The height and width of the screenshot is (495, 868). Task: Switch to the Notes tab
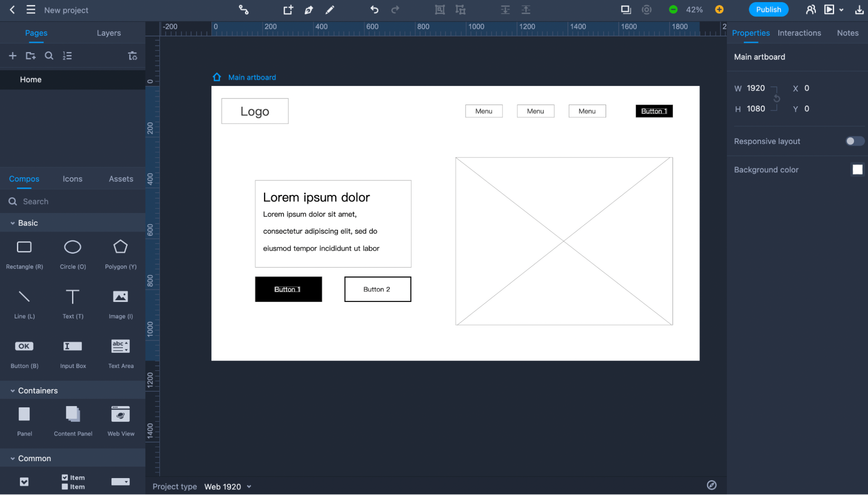point(848,33)
